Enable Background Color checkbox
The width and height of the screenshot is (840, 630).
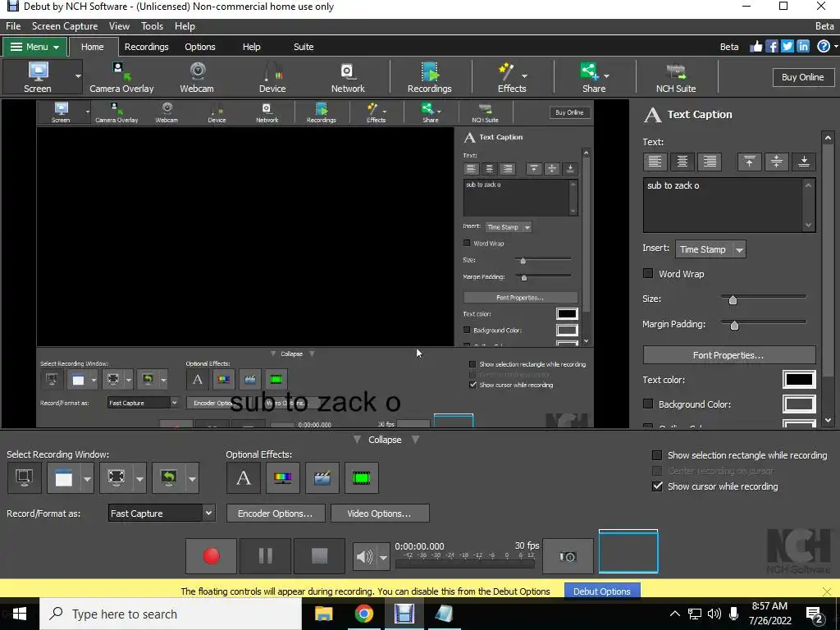[648, 404]
